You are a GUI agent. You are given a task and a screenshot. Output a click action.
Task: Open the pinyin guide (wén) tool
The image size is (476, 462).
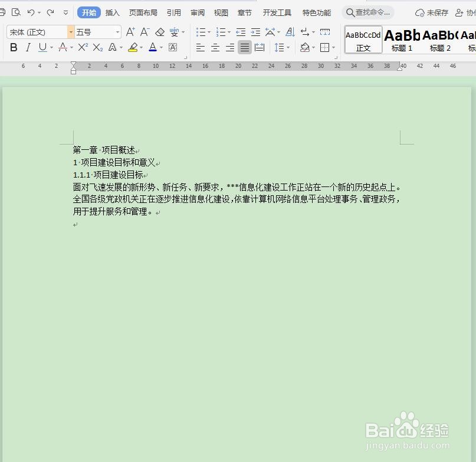tap(174, 32)
